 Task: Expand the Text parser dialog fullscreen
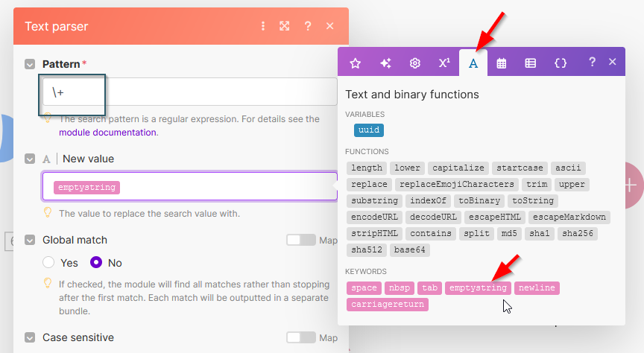(x=285, y=26)
